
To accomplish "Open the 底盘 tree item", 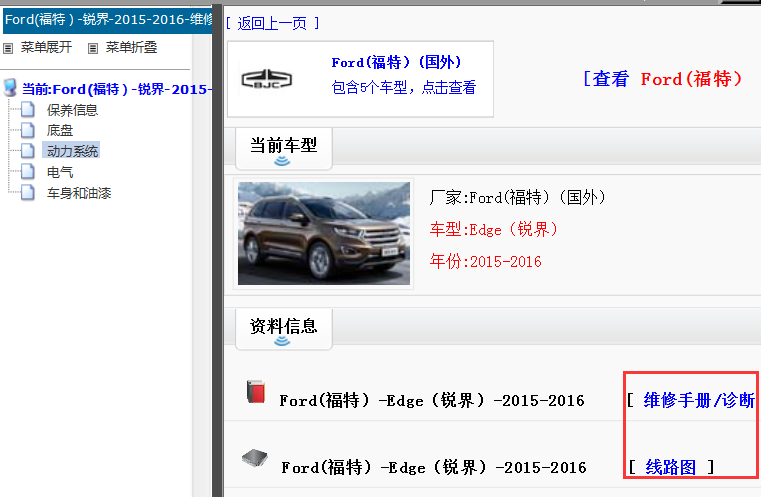I will (60, 131).
